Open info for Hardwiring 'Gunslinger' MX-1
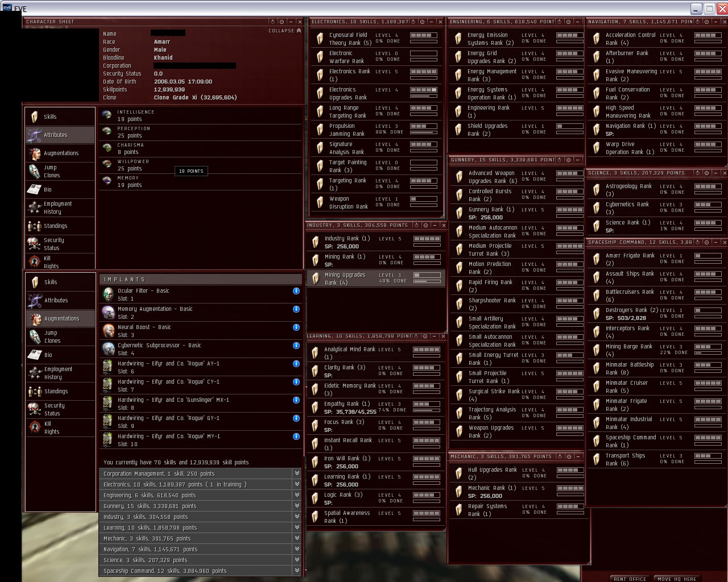 tap(296, 400)
